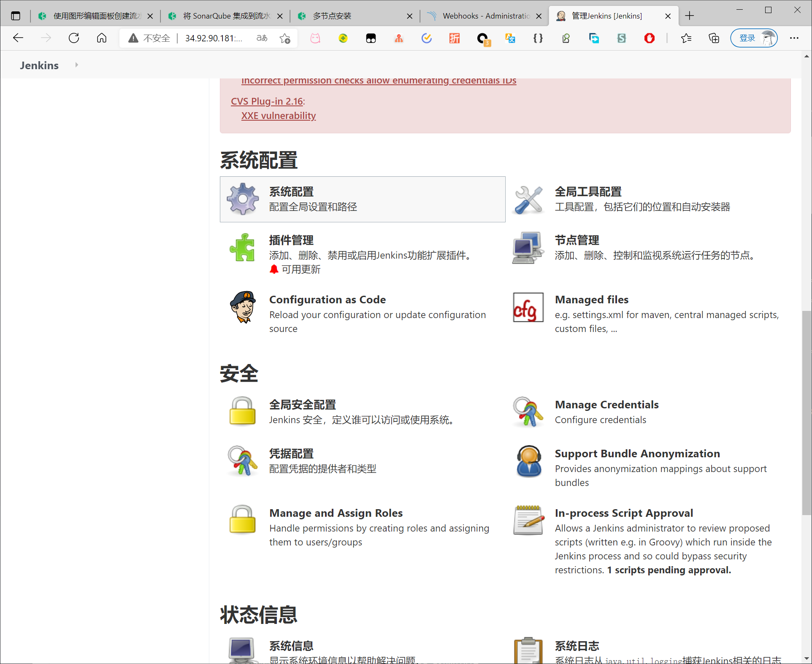Click the page vertical scrollbar thumb

[x=806, y=413]
